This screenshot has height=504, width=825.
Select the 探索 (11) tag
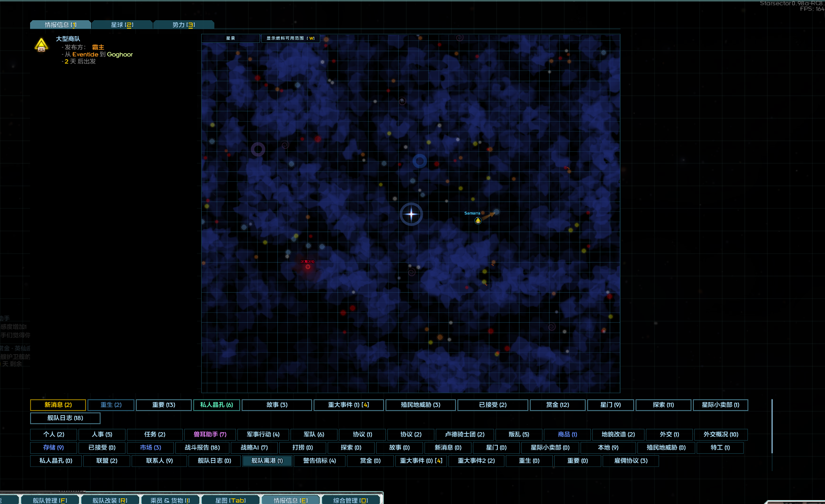[x=663, y=405]
